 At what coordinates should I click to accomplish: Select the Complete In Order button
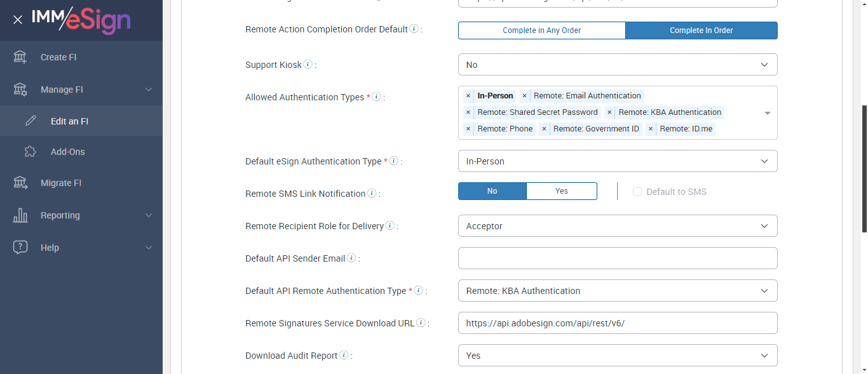tap(702, 30)
